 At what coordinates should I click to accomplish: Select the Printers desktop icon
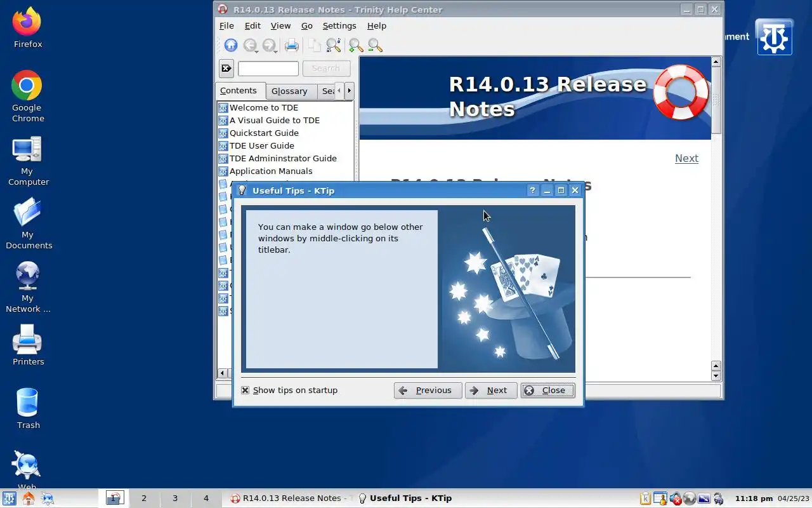[28, 345]
